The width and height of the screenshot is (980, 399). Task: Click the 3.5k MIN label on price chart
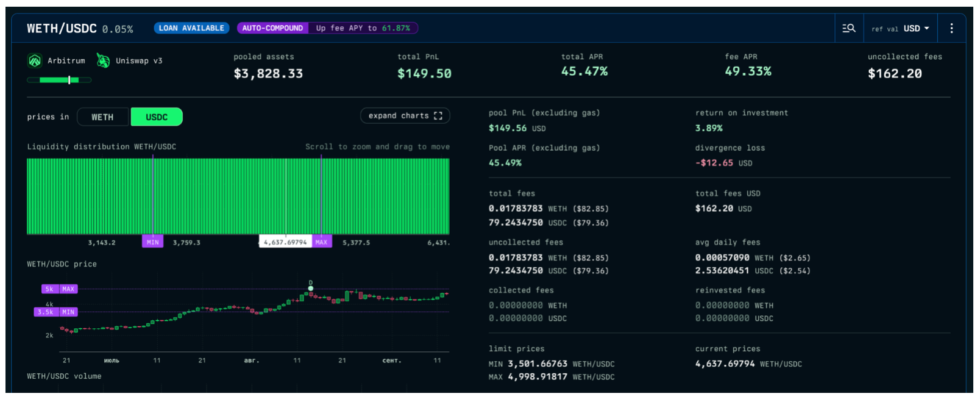pos(55,312)
